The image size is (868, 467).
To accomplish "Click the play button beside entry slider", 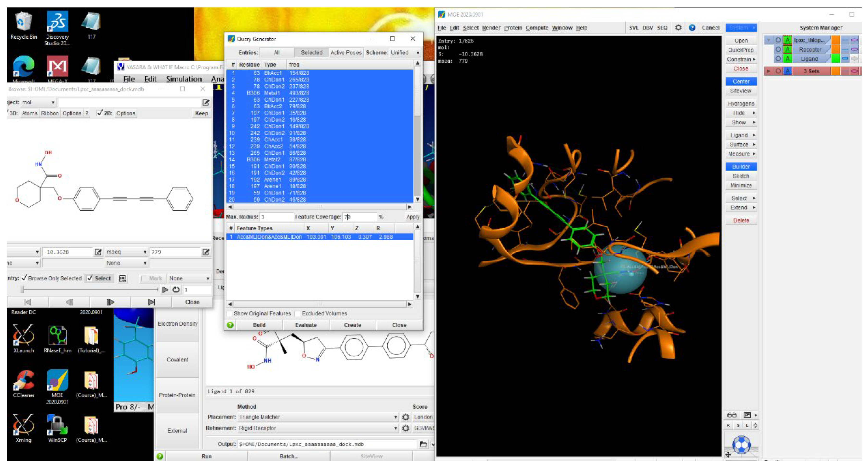I will tap(165, 289).
